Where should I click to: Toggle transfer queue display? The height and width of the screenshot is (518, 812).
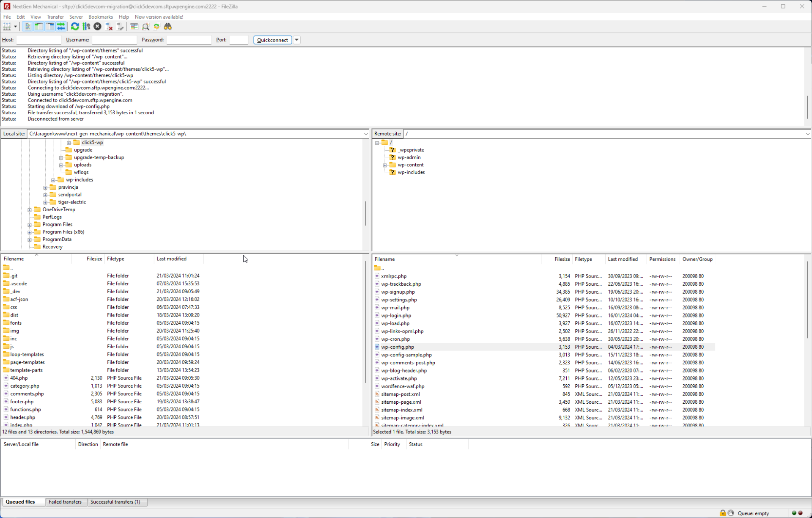pos(61,27)
